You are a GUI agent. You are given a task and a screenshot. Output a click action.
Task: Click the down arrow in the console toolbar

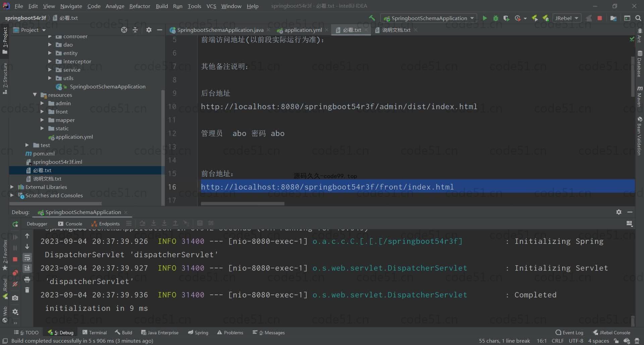[27, 247]
